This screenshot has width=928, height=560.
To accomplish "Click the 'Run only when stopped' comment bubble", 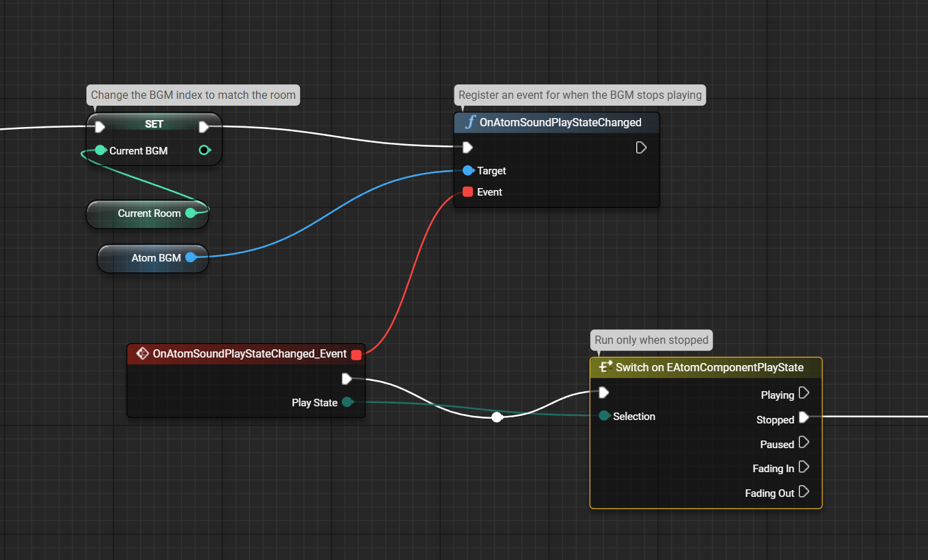I will (x=651, y=340).
